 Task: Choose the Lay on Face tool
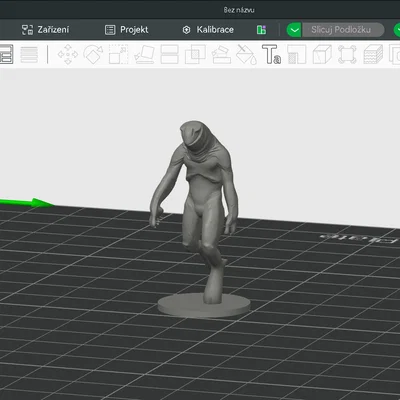[144, 54]
